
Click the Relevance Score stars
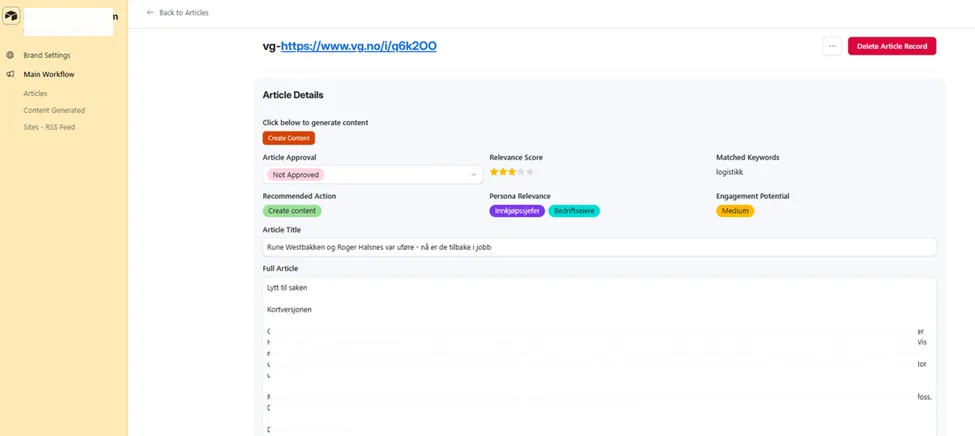[512, 172]
